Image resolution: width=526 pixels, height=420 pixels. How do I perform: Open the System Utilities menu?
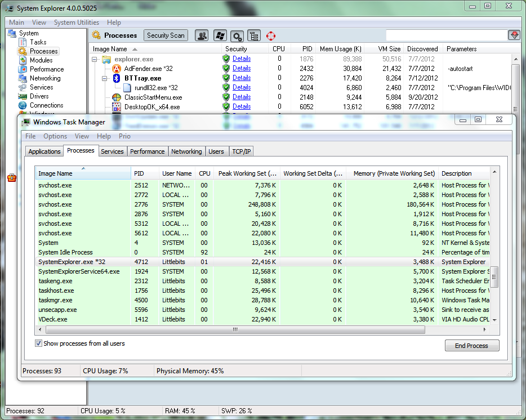(76, 23)
